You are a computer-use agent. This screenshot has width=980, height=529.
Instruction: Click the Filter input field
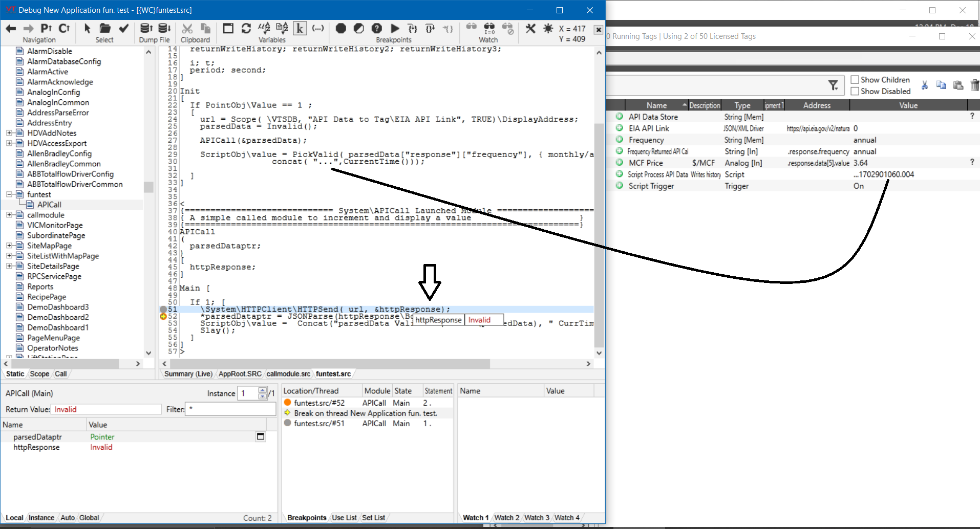tap(230, 409)
